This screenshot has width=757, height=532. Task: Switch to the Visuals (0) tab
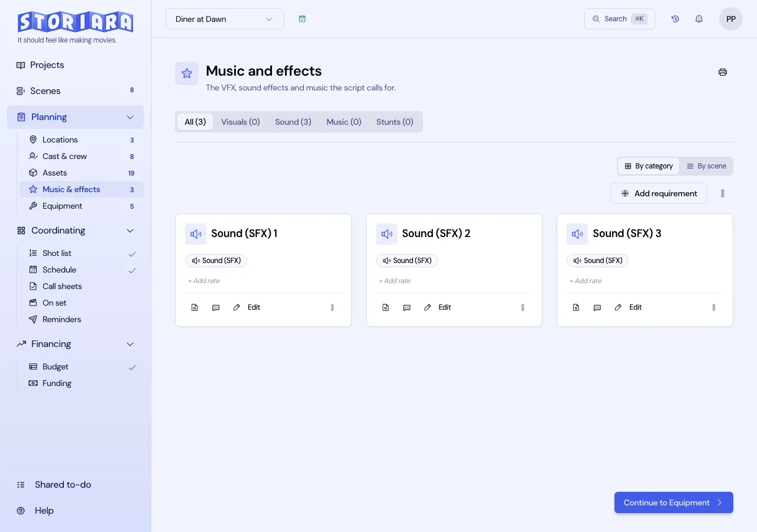tap(241, 122)
